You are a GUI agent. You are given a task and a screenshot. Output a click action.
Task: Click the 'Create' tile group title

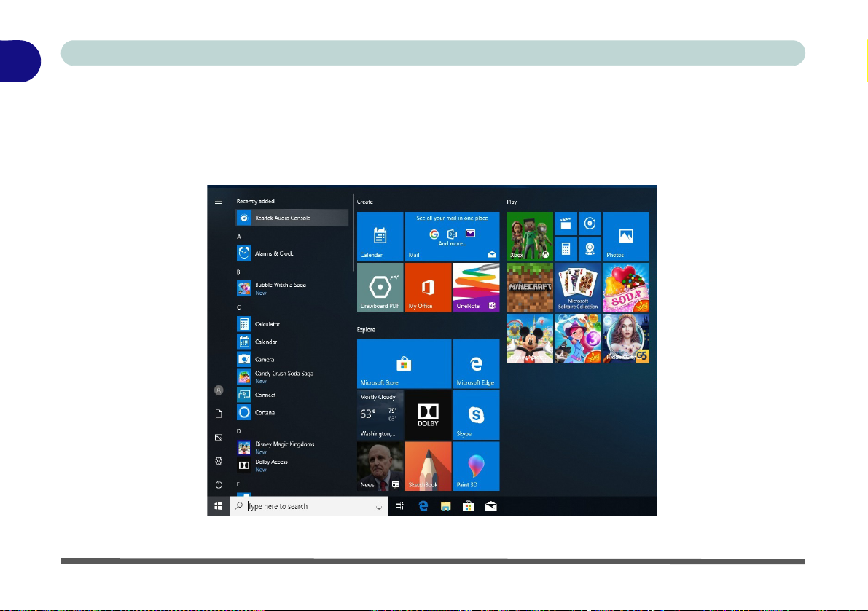365,202
